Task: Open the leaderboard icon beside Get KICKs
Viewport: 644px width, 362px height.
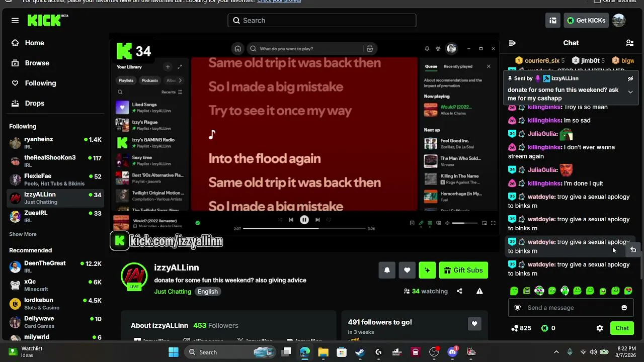Action: pyautogui.click(x=553, y=21)
